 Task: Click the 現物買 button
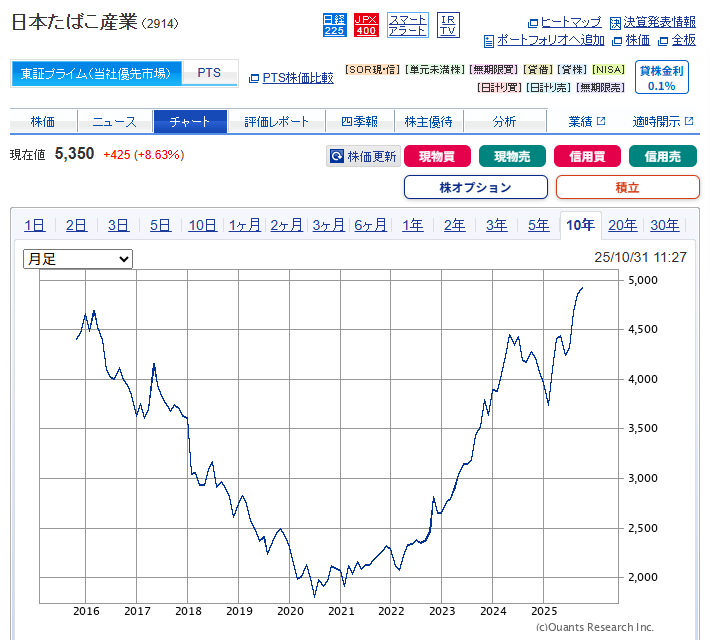pyautogui.click(x=437, y=156)
